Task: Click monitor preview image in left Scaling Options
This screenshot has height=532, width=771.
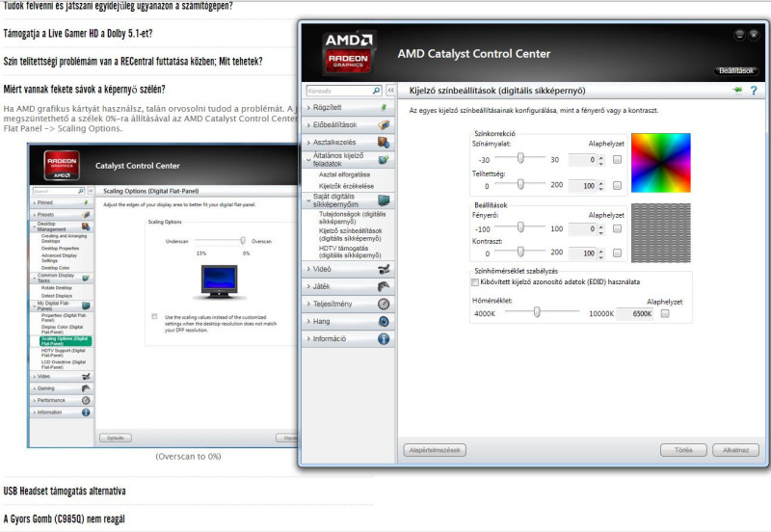Action: (220, 281)
